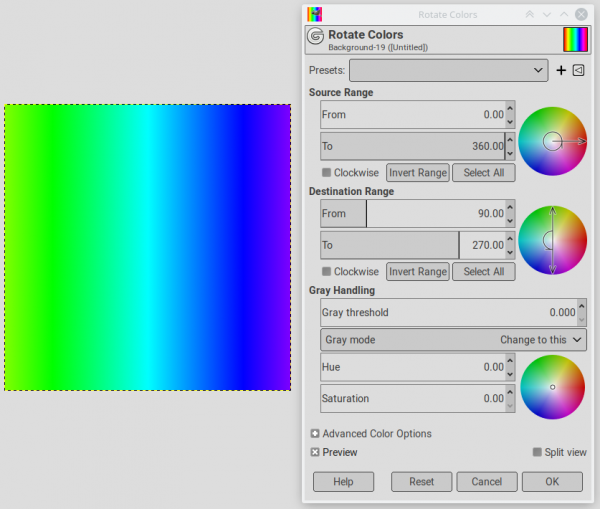Screen dimensions: 600x509
Task: Click the Reset button
Action: tap(421, 481)
